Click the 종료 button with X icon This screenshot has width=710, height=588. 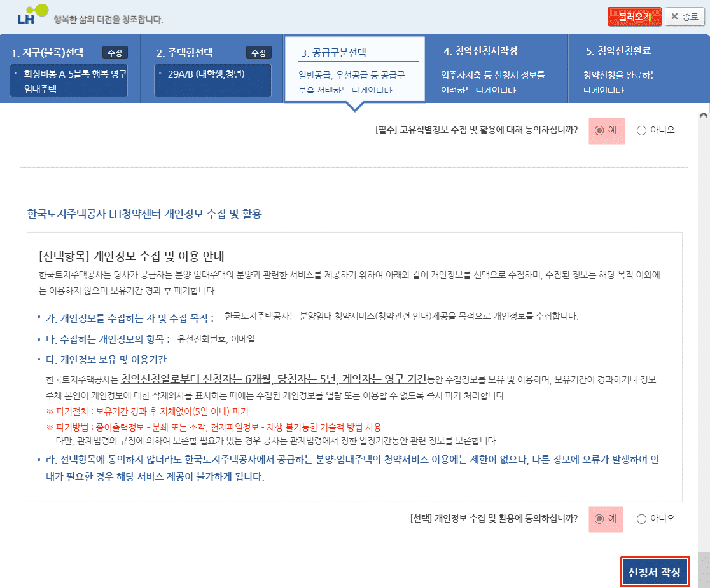tap(685, 17)
